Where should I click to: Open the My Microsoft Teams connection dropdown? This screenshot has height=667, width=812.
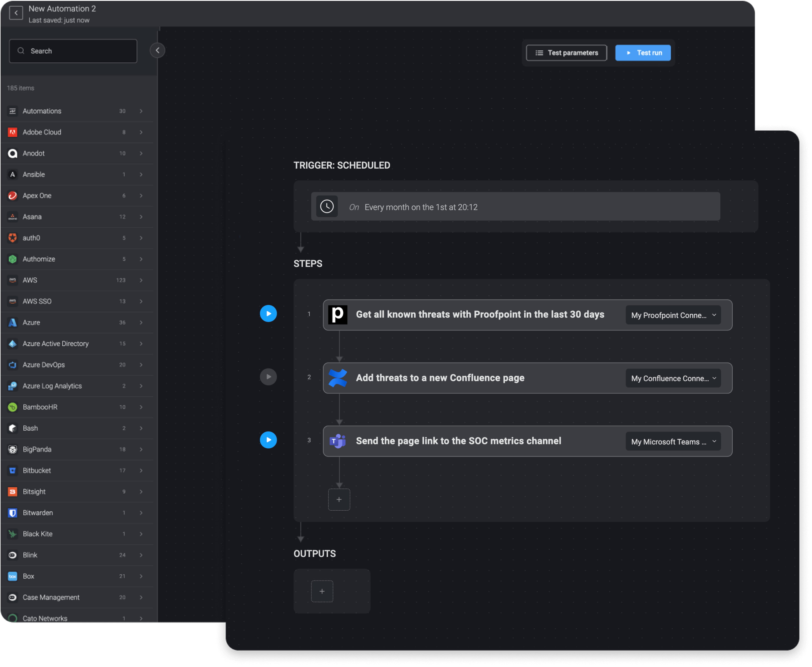tap(673, 441)
